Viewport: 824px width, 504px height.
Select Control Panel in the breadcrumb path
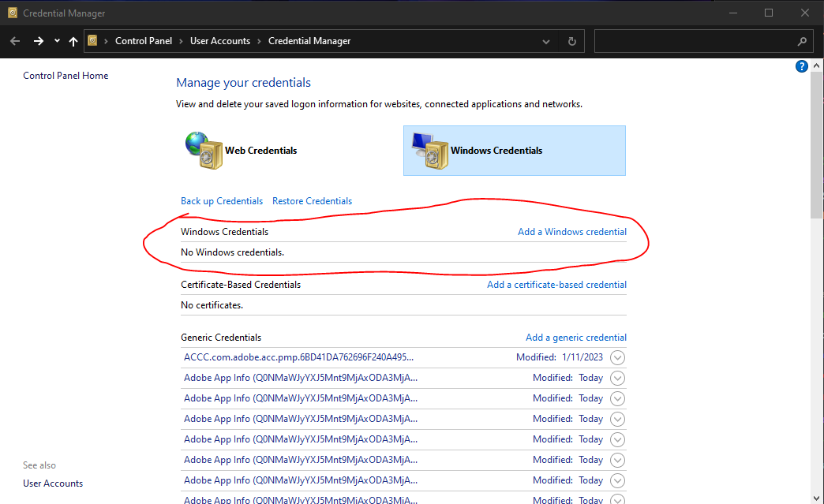pos(143,41)
